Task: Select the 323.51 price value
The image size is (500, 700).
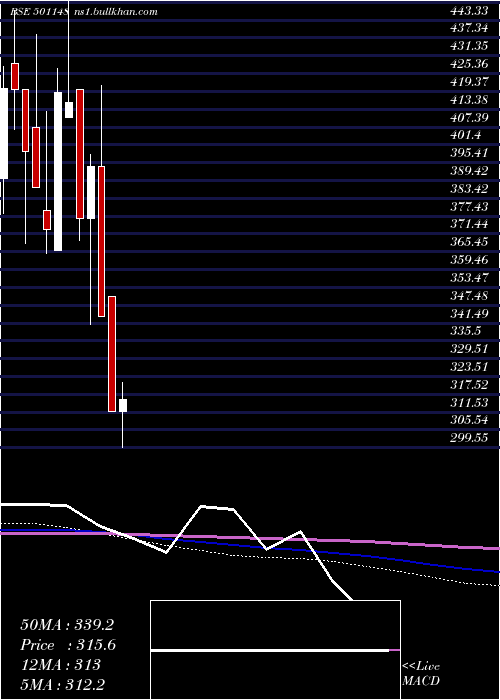Action: coord(469,367)
